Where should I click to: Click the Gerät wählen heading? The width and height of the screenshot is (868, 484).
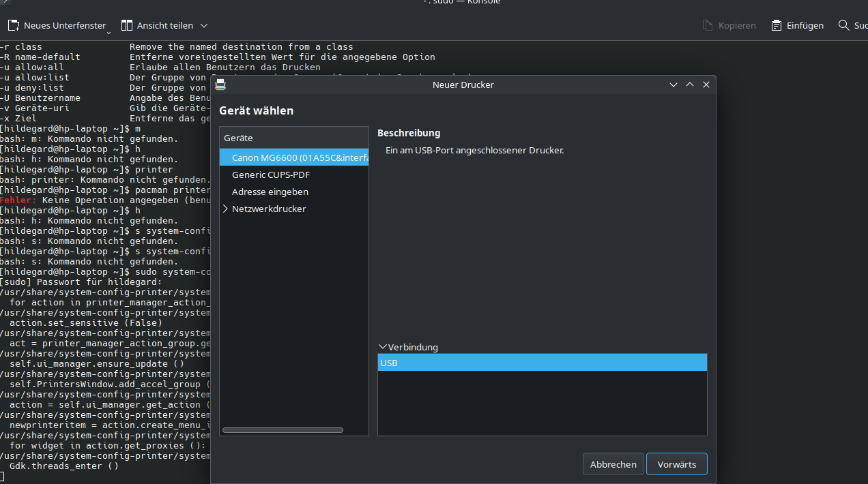(257, 110)
